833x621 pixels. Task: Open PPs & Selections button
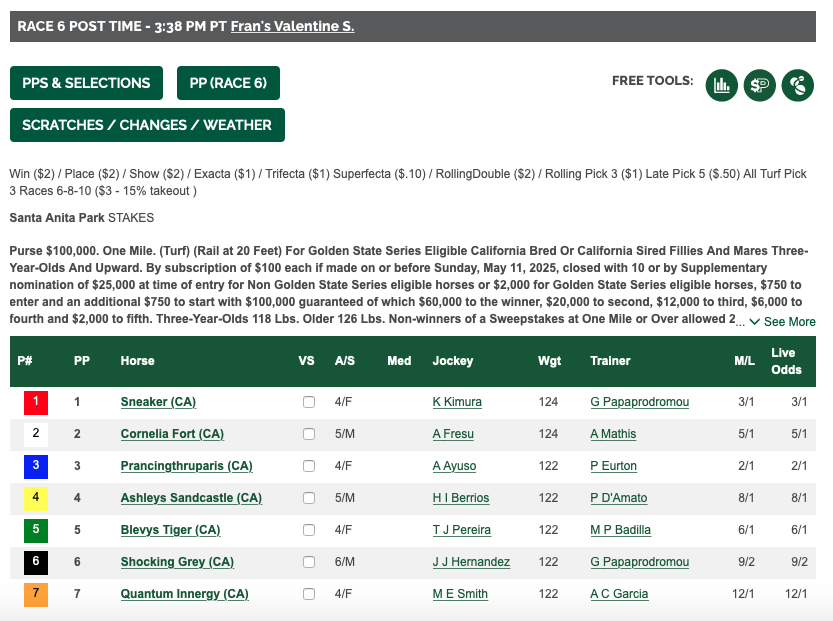(86, 83)
